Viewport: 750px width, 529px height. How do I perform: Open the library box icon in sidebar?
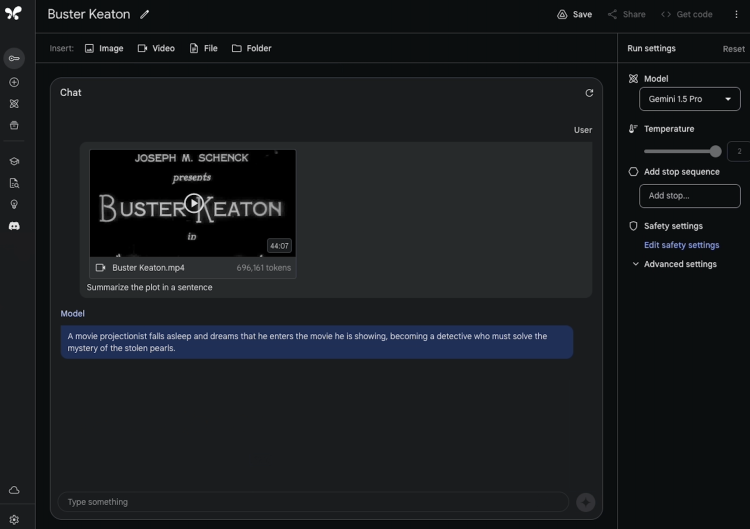coord(14,125)
